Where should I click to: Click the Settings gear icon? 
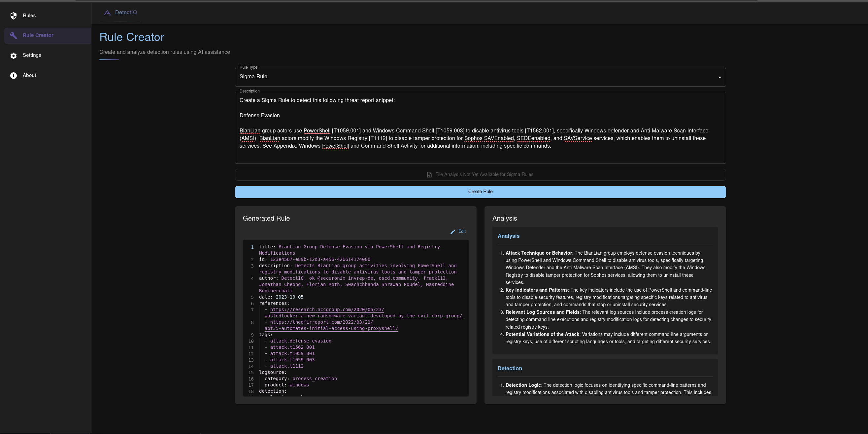coord(14,55)
